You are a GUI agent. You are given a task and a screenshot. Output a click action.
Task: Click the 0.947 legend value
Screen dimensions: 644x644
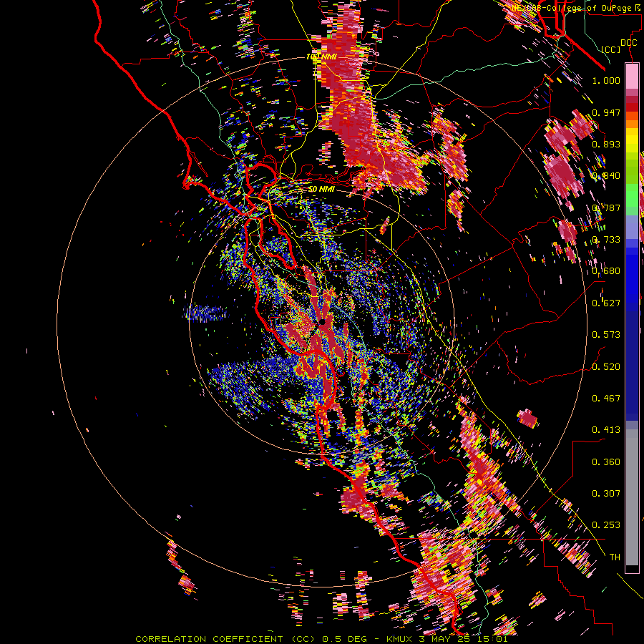coord(606,112)
